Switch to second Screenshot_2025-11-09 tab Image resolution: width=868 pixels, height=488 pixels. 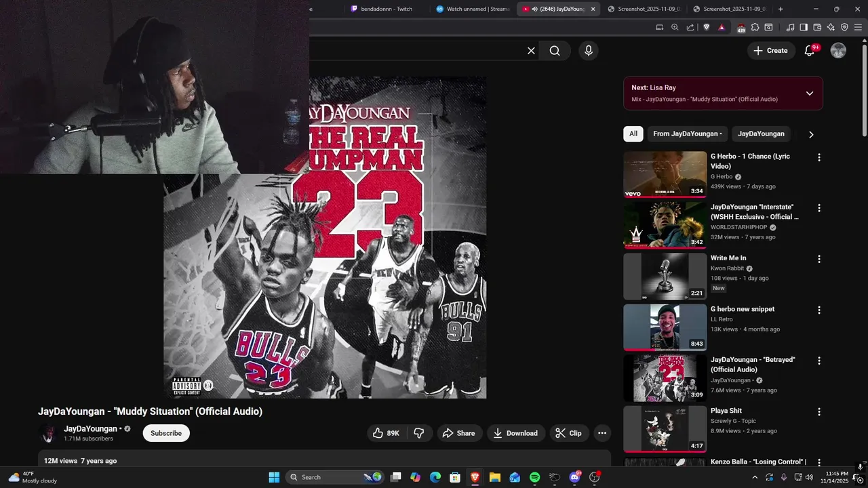(x=729, y=9)
